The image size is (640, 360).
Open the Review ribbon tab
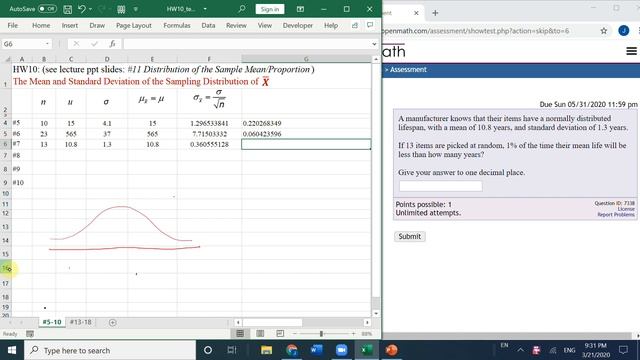click(x=236, y=25)
